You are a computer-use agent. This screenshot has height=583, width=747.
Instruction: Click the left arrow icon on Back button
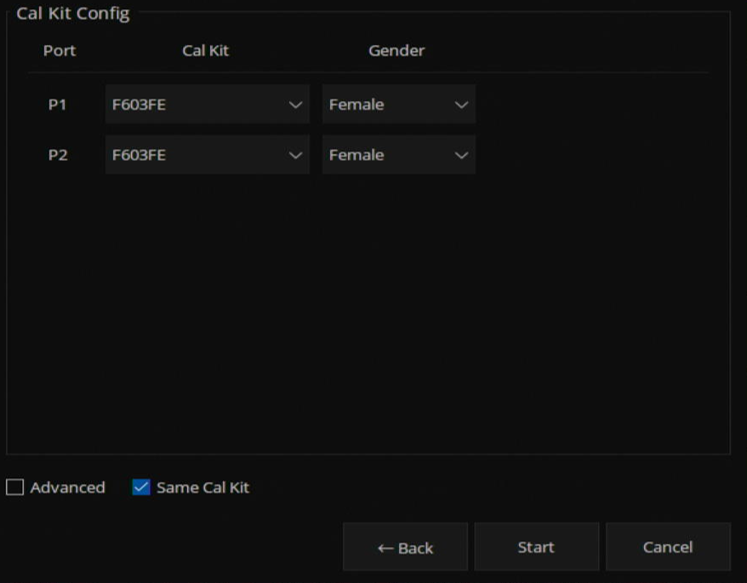385,549
